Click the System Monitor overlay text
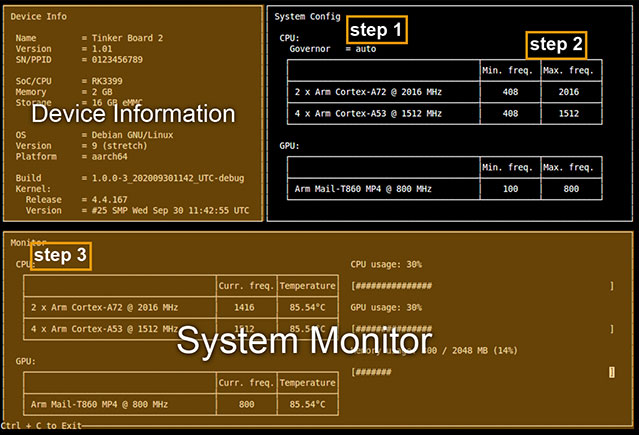This screenshot has height=435, width=639. 304,341
